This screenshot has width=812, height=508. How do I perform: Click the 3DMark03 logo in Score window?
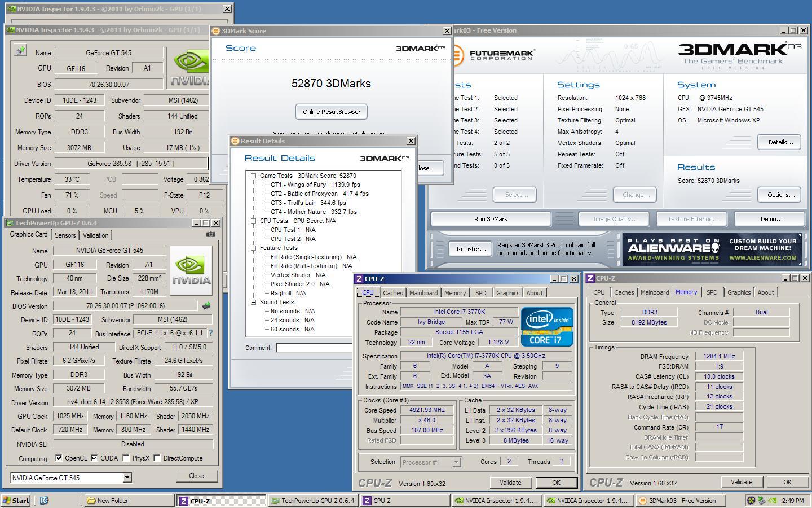pyautogui.click(x=420, y=48)
